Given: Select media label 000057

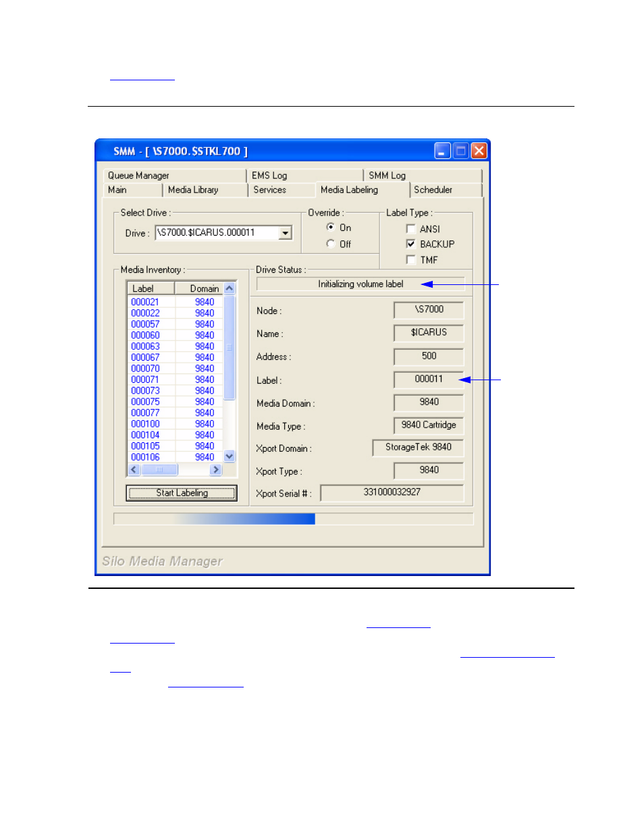Looking at the screenshot, I should [x=145, y=324].
